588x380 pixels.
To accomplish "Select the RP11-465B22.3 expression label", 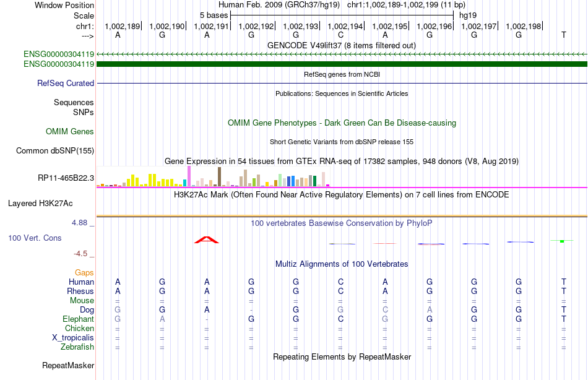I will click(66, 178).
